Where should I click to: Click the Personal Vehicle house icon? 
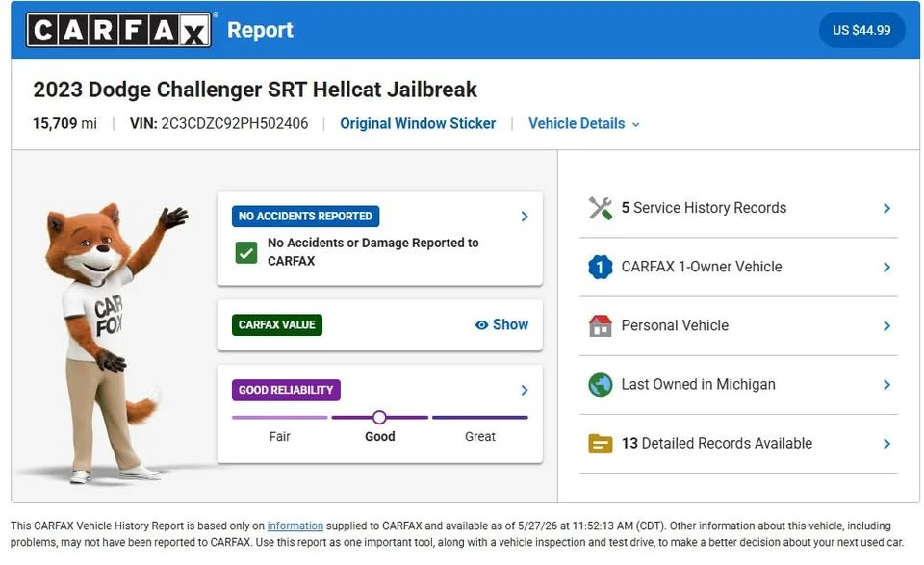click(x=600, y=325)
